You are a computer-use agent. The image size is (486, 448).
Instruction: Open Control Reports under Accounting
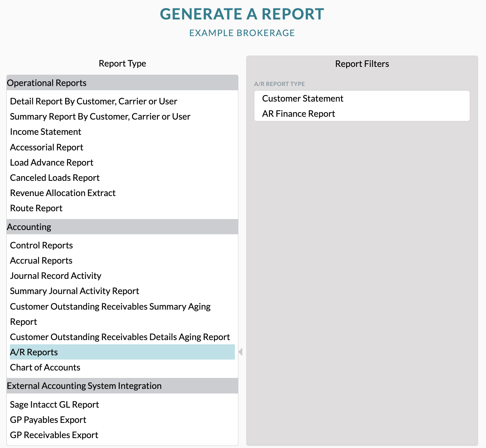coord(41,245)
